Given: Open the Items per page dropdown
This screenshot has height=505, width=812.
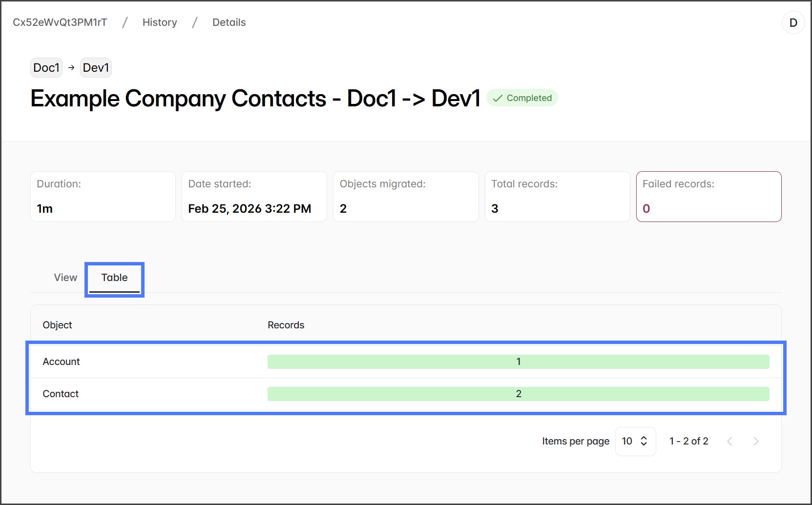Looking at the screenshot, I should (x=635, y=441).
